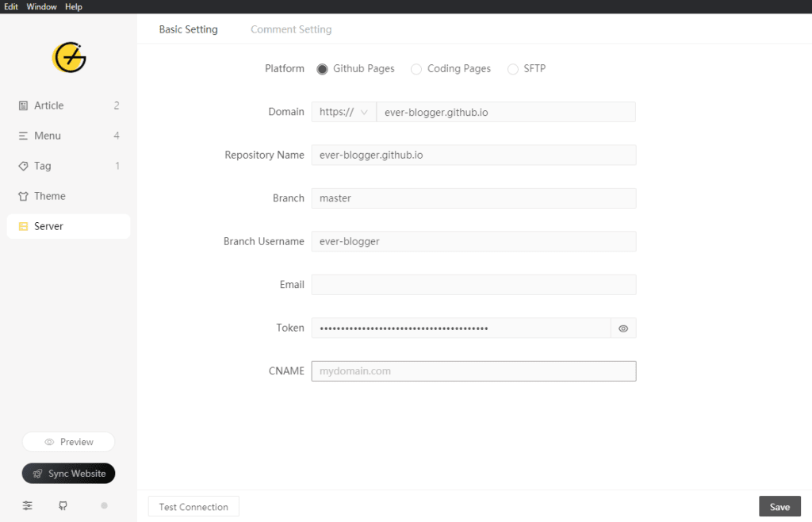Focus the Domain text field

pyautogui.click(x=506, y=112)
